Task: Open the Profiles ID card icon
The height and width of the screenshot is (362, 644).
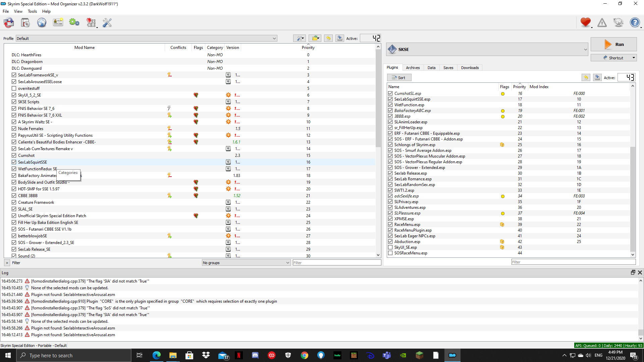Action: tap(58, 22)
